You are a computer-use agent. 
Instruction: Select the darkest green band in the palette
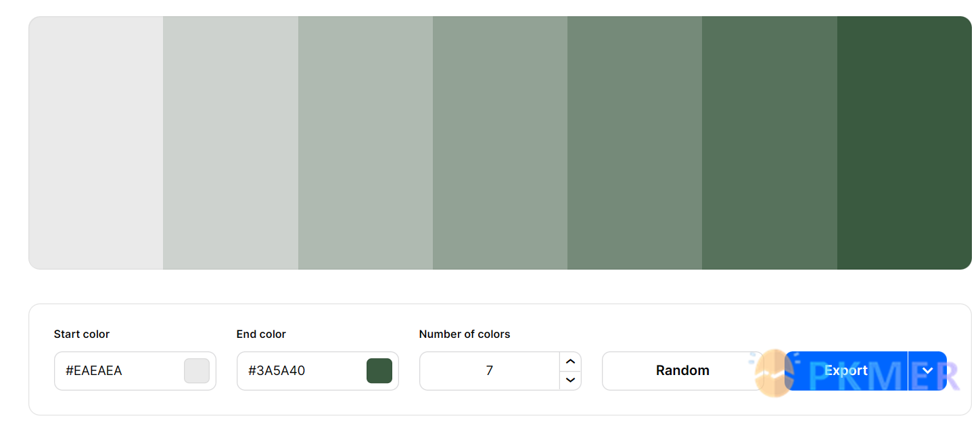[904, 143]
